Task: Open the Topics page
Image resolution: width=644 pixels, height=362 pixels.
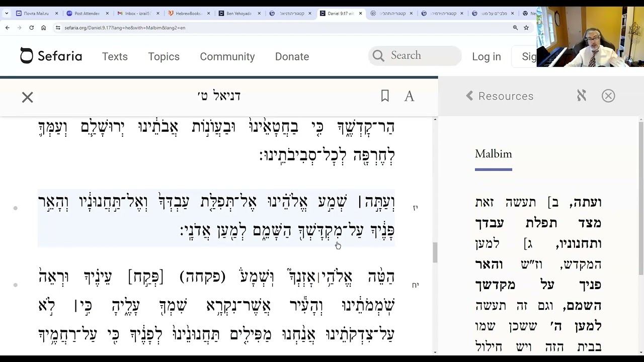Action: [164, 57]
